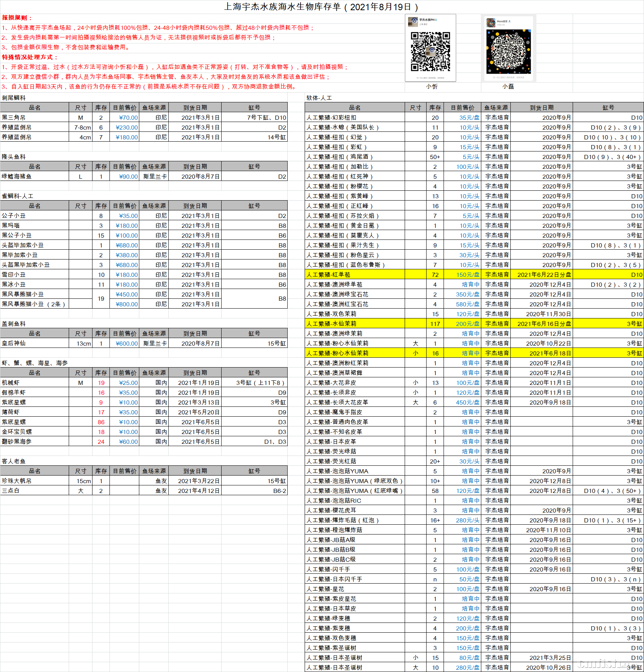Image resolution: width=644 pixels, height=672 pixels.
Task: Click the ¥600.00 price for 皇后神仙
Action: pyautogui.click(x=125, y=343)
